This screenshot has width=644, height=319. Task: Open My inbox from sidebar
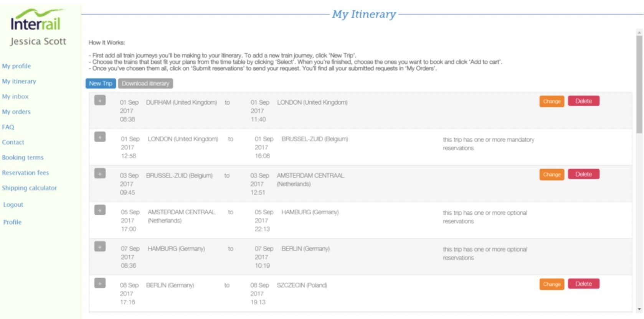pyautogui.click(x=15, y=96)
